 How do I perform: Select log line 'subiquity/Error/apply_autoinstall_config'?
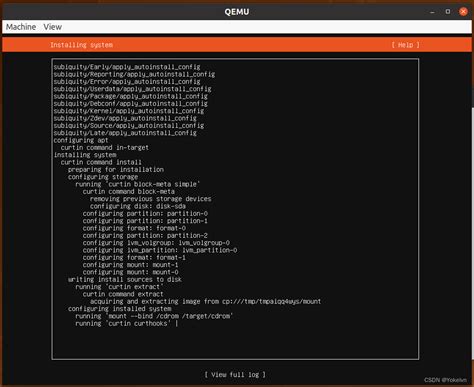point(127,82)
